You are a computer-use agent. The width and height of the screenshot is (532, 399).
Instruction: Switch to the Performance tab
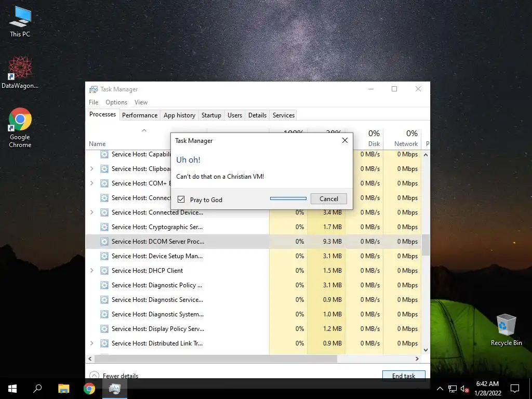[139, 115]
